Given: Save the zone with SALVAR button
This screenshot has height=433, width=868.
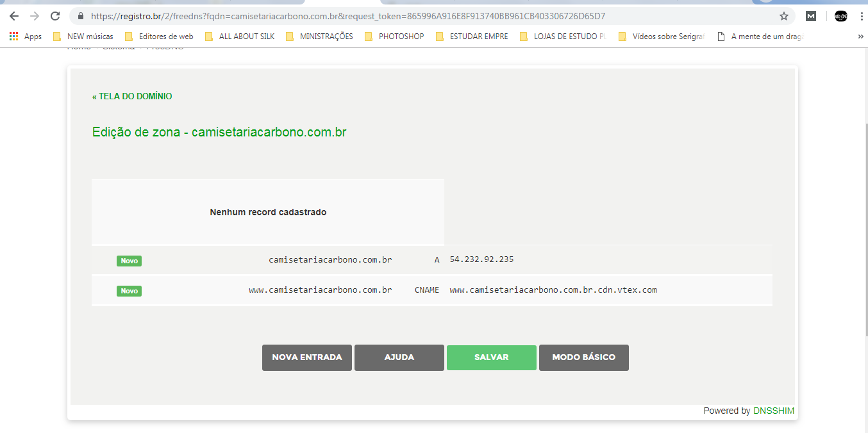Looking at the screenshot, I should tap(492, 357).
